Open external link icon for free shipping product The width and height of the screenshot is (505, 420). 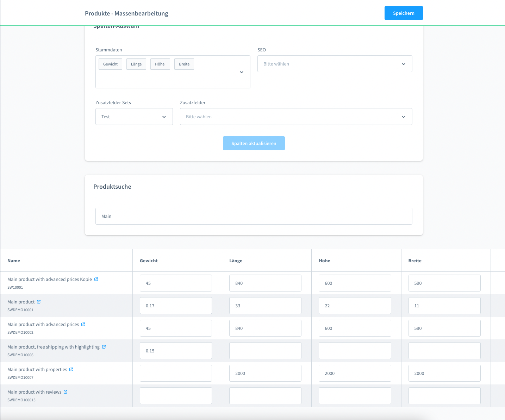pos(104,347)
